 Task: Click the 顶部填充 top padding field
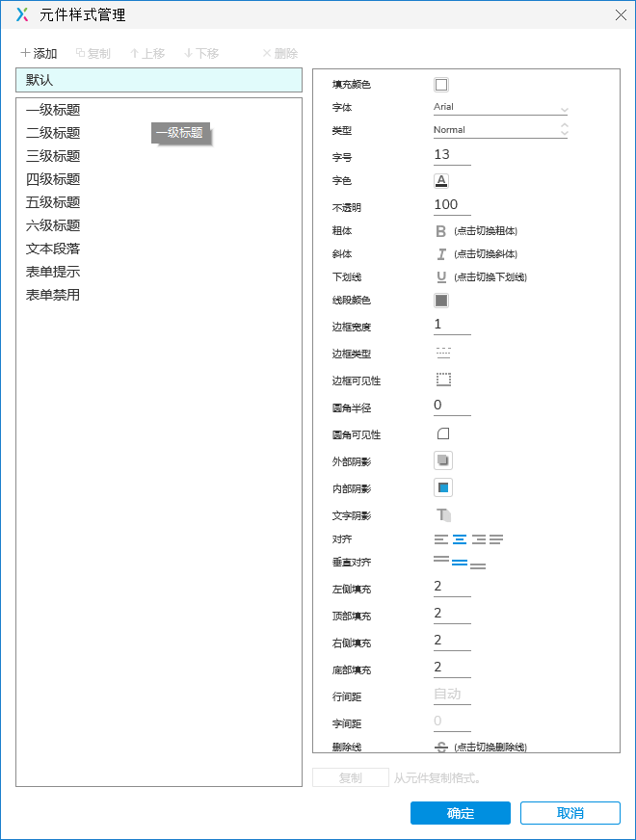(x=452, y=614)
